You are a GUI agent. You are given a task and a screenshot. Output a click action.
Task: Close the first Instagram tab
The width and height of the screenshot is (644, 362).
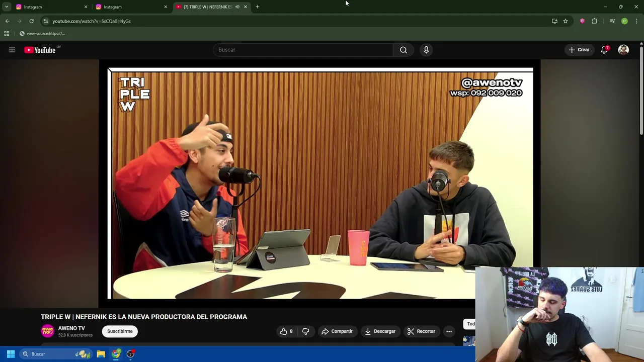(x=86, y=7)
